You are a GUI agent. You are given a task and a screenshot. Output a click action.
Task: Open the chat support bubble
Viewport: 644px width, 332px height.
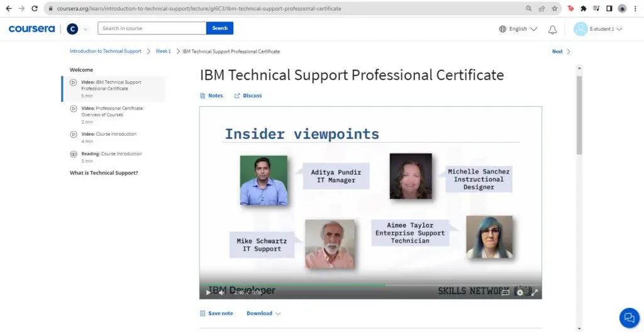(x=629, y=318)
